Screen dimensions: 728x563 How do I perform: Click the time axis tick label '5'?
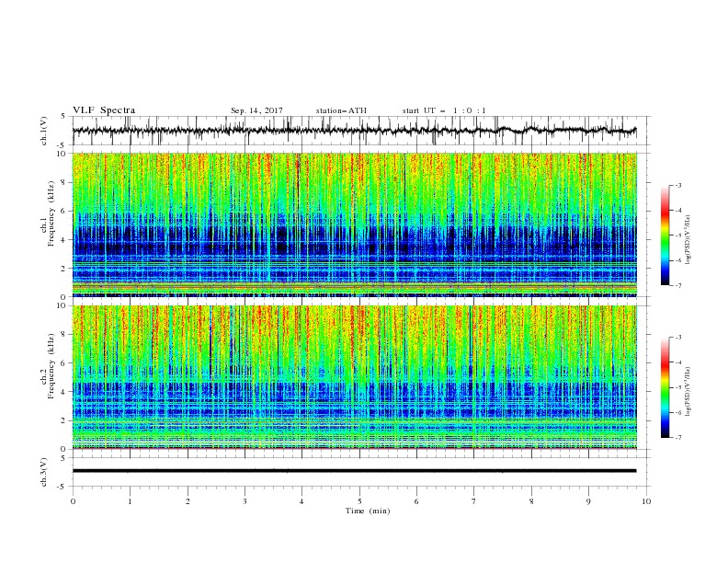(x=359, y=501)
